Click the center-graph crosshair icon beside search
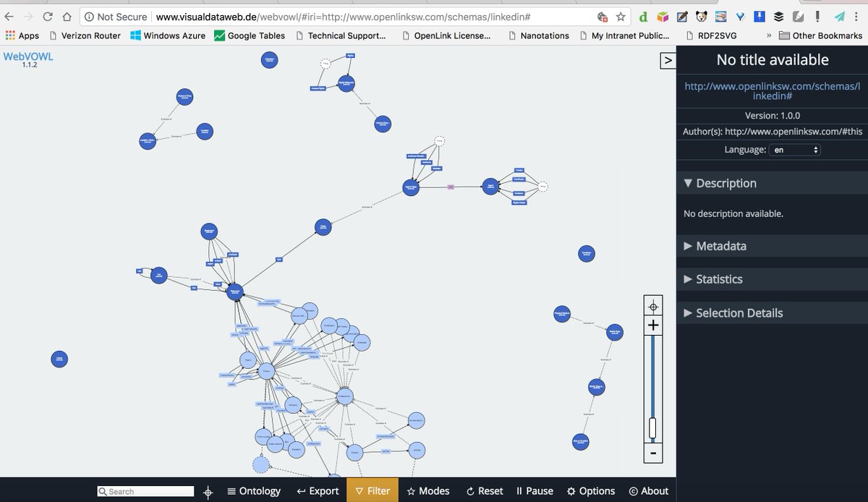 click(x=208, y=492)
